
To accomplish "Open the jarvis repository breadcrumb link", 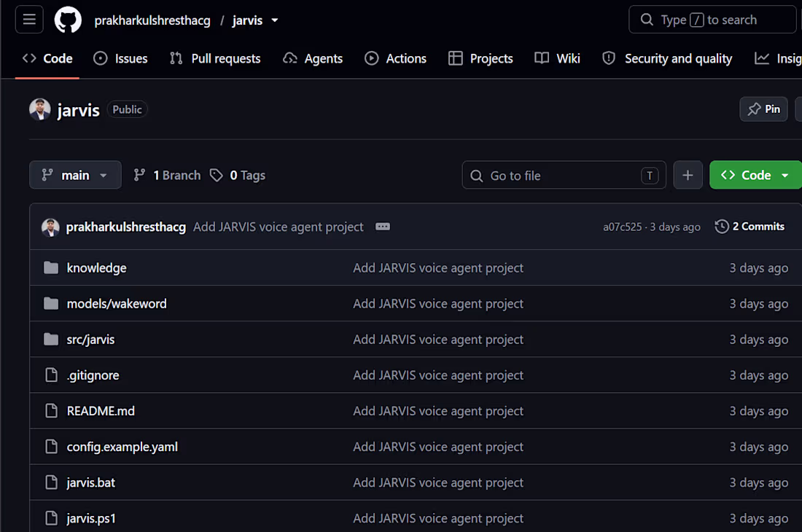I will coord(247,20).
